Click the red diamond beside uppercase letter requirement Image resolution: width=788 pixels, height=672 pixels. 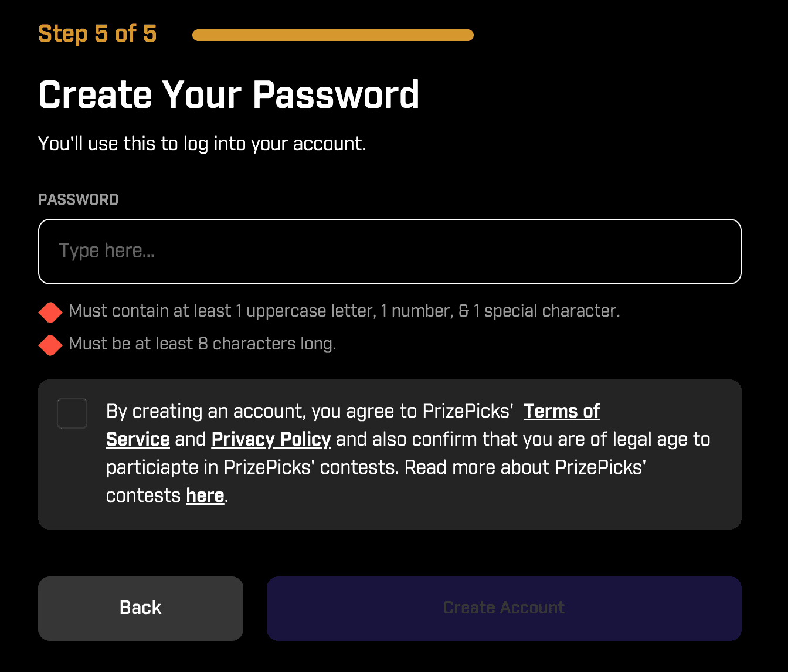[50, 313]
